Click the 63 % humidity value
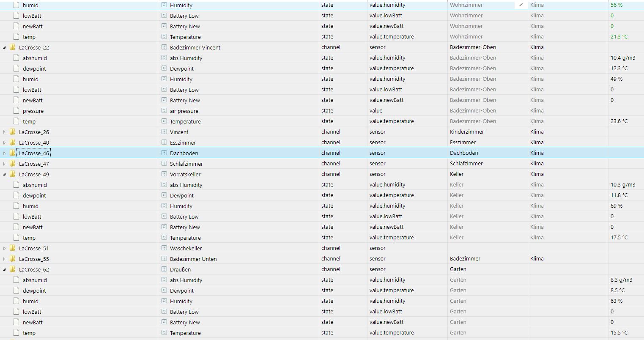The image size is (644, 340). (x=617, y=301)
